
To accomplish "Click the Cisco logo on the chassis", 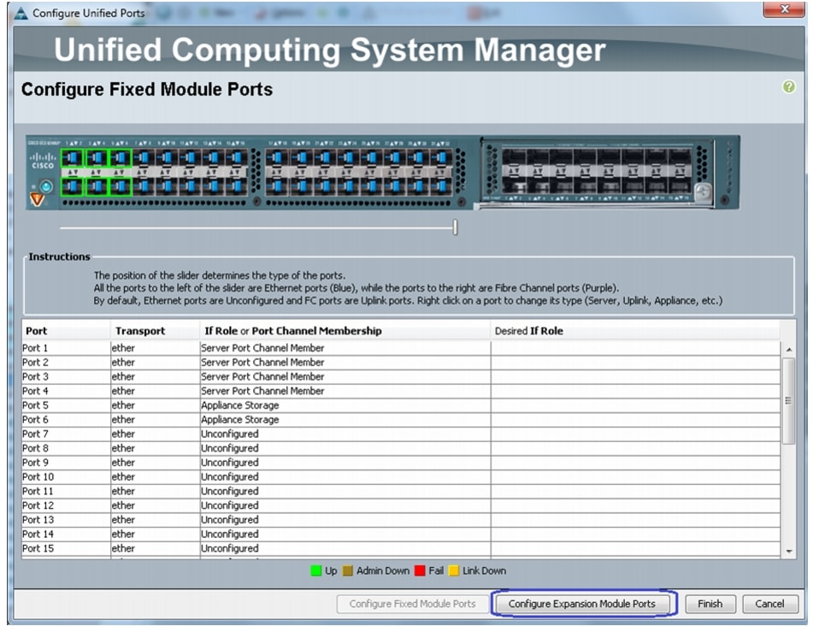I will tap(43, 162).
